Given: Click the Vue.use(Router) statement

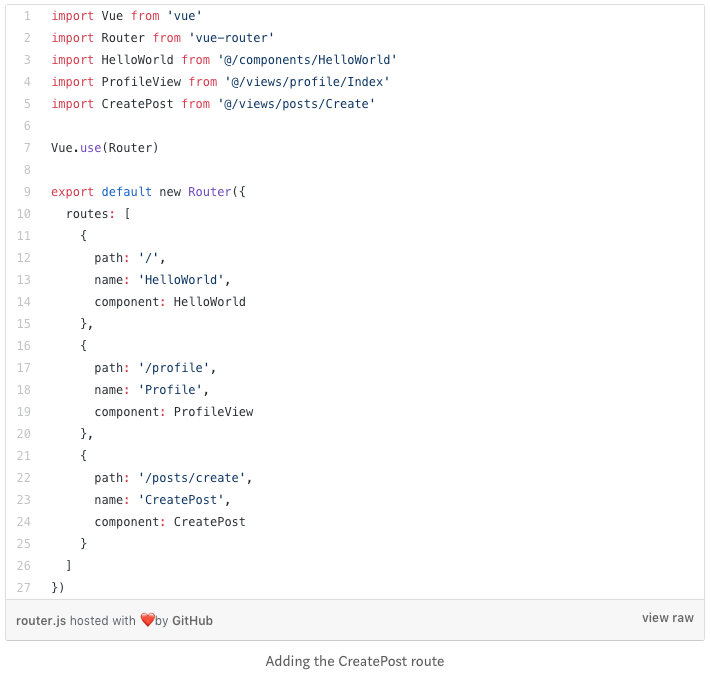Looking at the screenshot, I should tap(105, 148).
